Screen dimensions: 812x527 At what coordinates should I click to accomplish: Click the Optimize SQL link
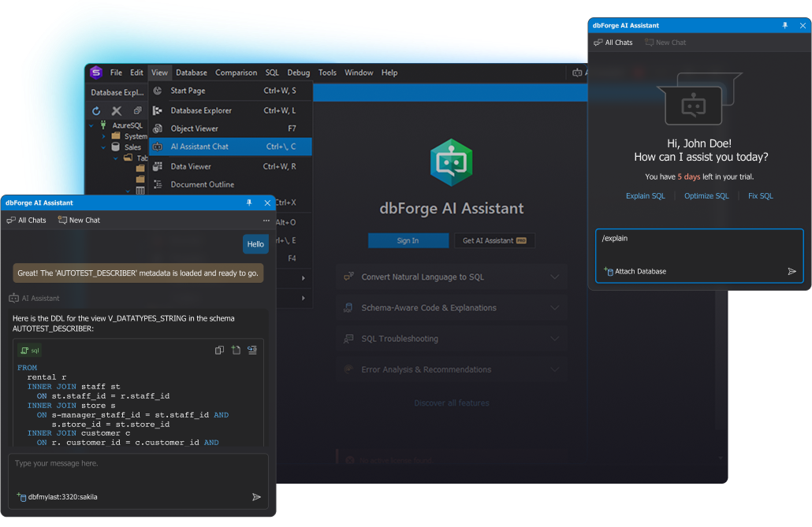click(x=706, y=196)
